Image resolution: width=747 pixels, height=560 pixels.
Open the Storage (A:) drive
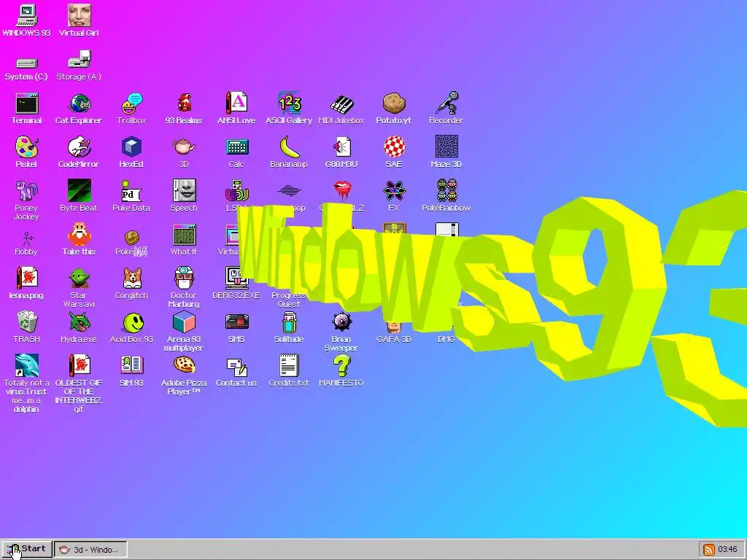pyautogui.click(x=79, y=60)
